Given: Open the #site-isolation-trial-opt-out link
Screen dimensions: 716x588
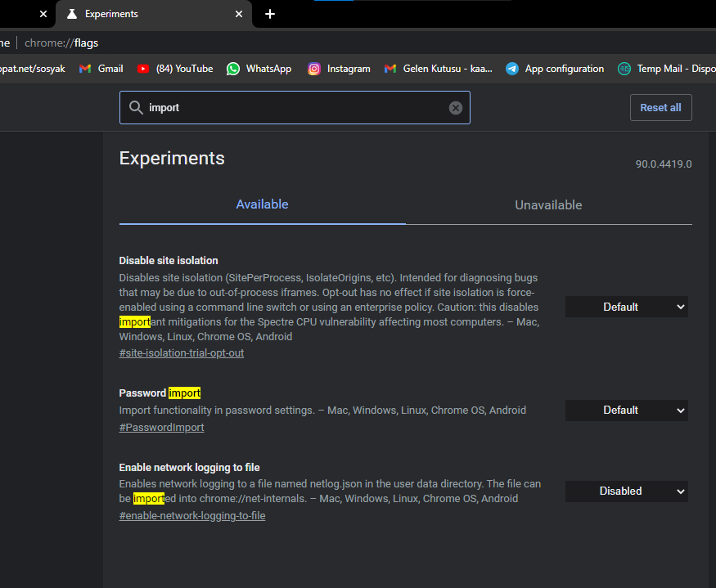Looking at the screenshot, I should tap(182, 353).
